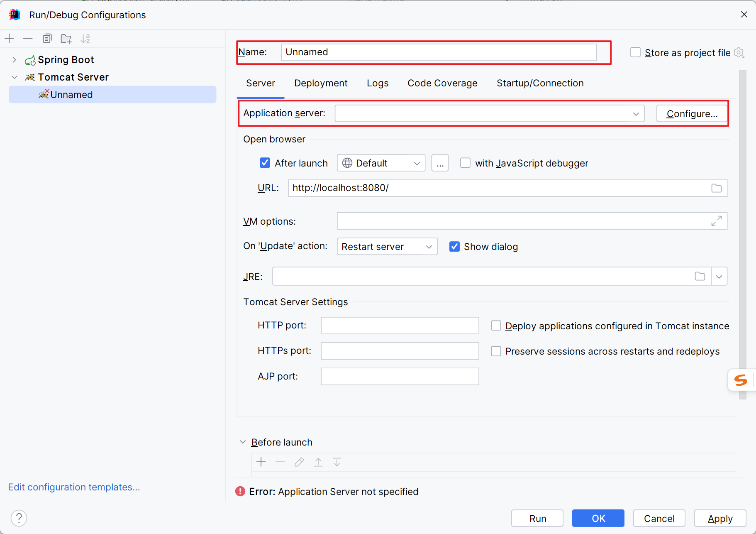This screenshot has height=534, width=756.
Task: Open the Default browser dropdown
Action: (x=381, y=163)
